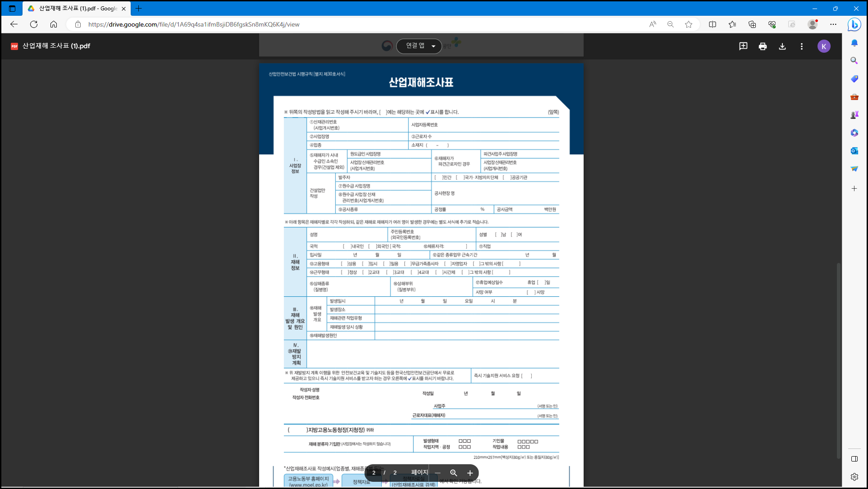The height and width of the screenshot is (489, 868).
Task: Open split screen view
Action: [713, 24]
